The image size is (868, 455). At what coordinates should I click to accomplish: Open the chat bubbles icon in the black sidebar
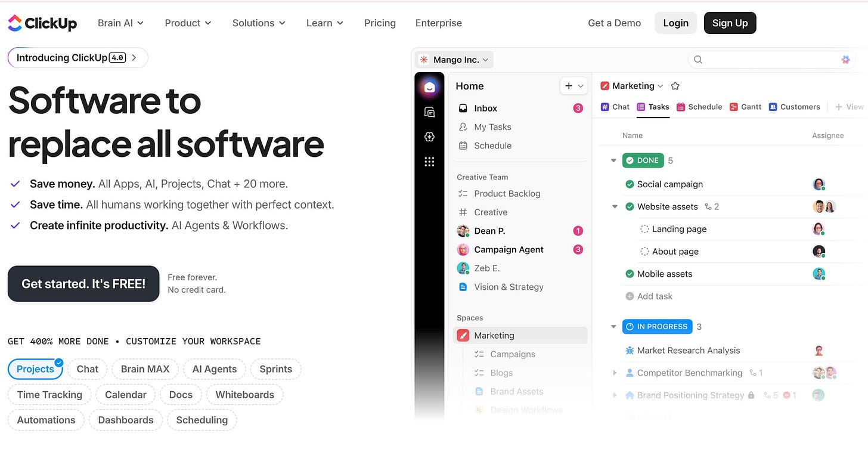click(x=429, y=112)
